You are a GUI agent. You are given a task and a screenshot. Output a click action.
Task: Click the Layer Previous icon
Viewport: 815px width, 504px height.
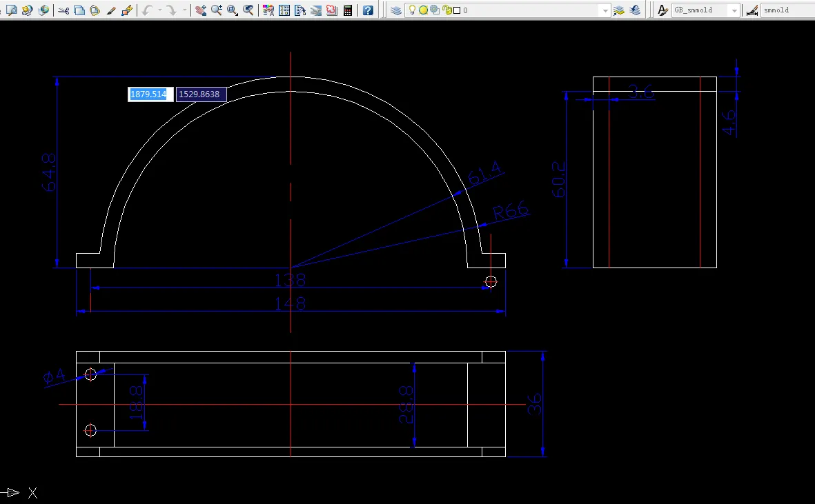(635, 10)
